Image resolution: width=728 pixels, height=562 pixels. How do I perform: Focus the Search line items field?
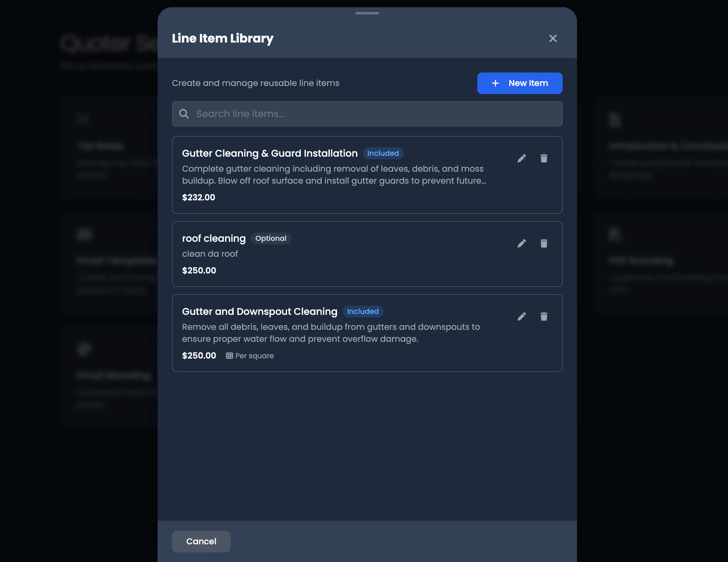[367, 114]
